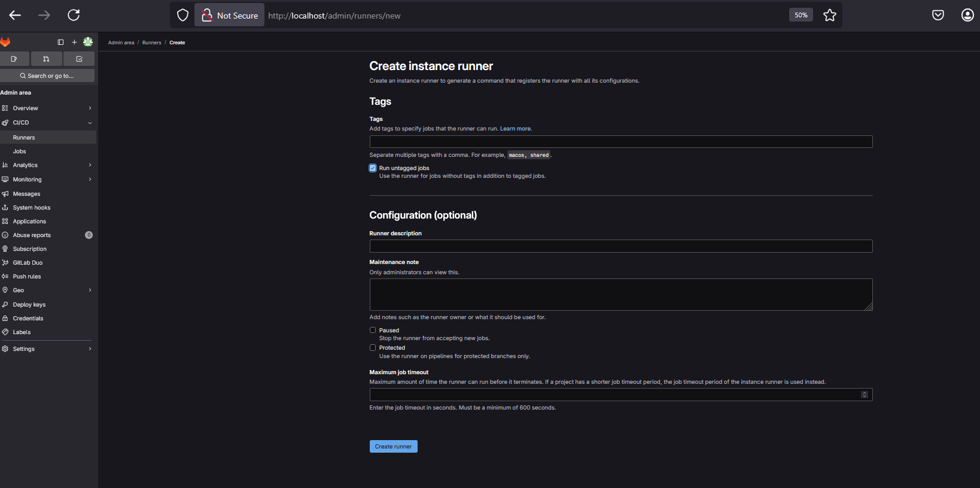Open the assigned issues icon shortcut

point(14,59)
